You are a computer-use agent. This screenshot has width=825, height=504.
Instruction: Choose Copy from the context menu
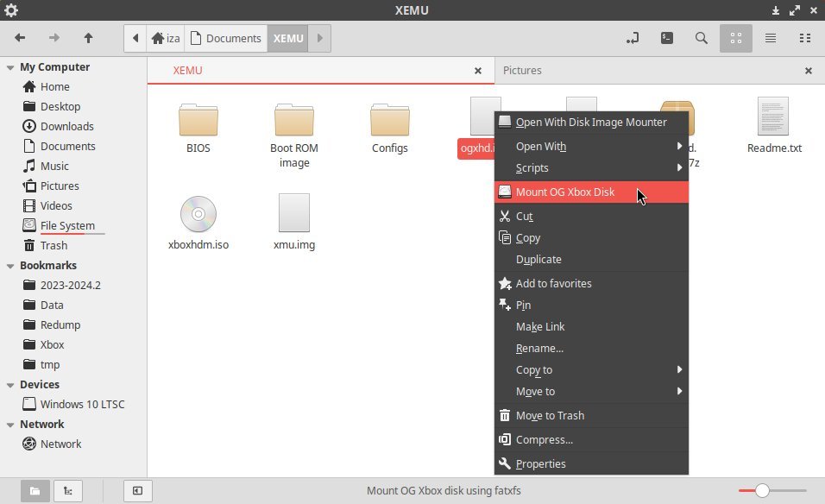(x=591, y=238)
